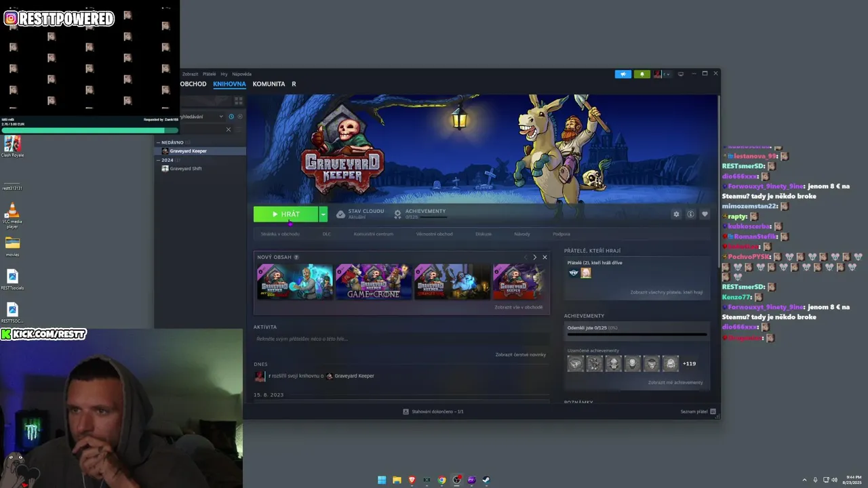Screen dimensions: 868x488
Task: Select Graveyard Shift in library list
Action: pyautogui.click(x=200, y=169)
